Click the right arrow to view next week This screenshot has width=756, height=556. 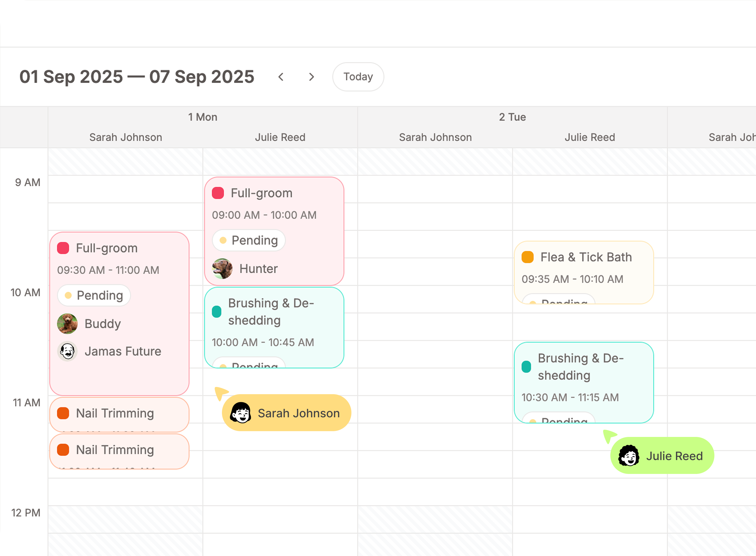point(311,77)
